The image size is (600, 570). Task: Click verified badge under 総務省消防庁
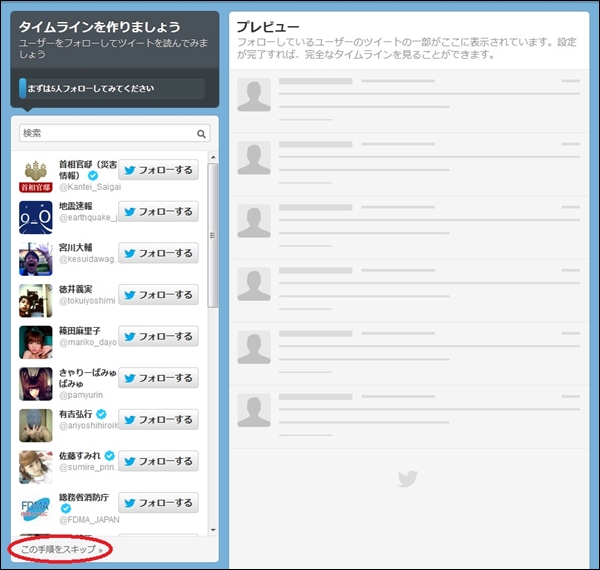[66, 508]
